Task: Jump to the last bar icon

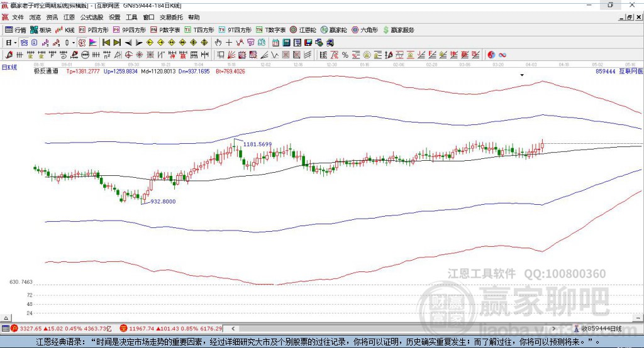Action: (117, 43)
